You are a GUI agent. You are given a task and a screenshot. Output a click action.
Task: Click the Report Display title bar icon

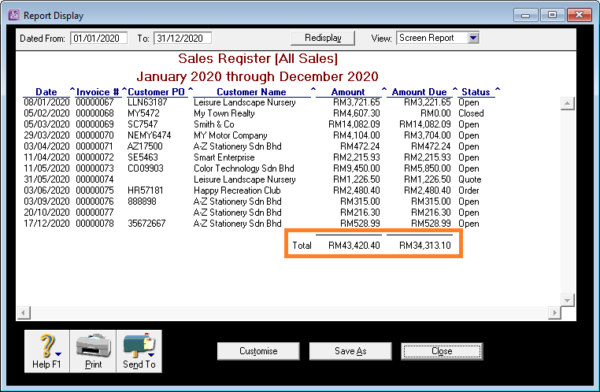(14, 15)
